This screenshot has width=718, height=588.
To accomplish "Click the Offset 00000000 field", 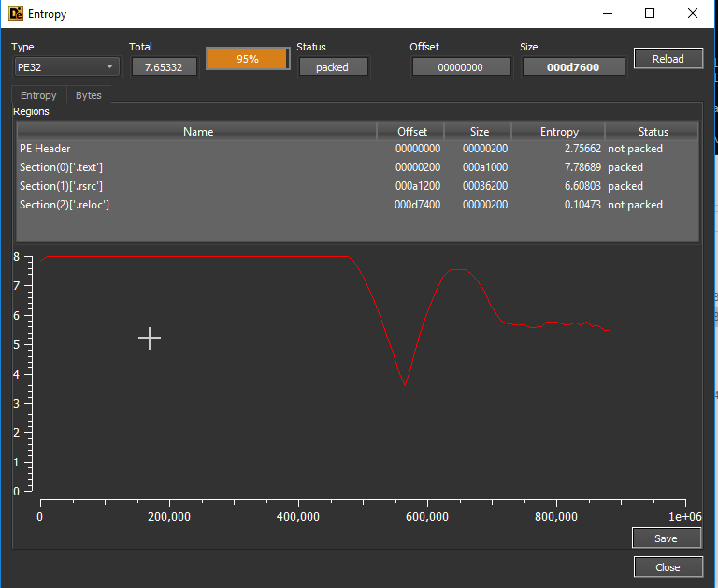I will (x=461, y=67).
